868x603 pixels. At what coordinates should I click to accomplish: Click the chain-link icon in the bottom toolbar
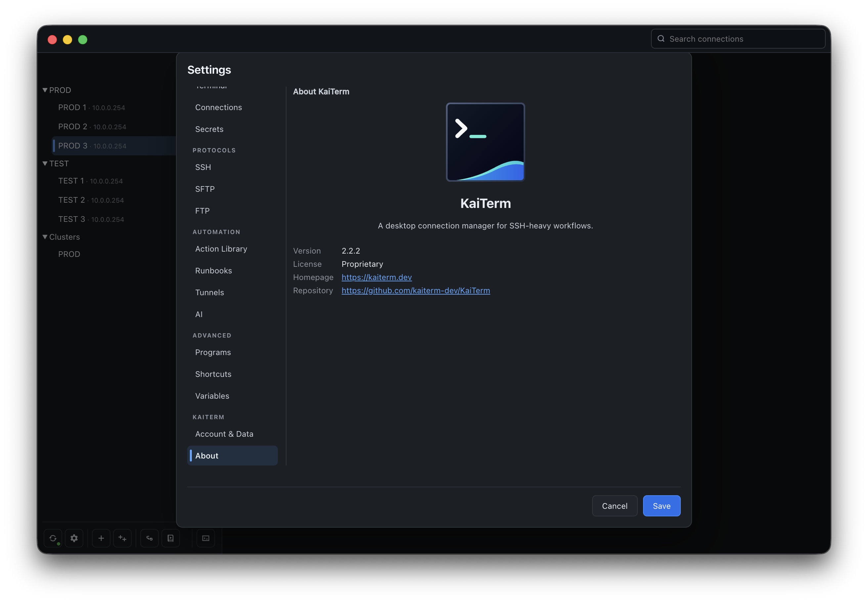point(149,538)
